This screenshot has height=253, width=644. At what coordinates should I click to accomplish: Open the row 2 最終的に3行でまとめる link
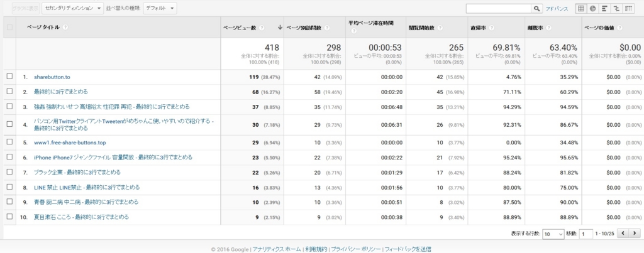[61, 92]
